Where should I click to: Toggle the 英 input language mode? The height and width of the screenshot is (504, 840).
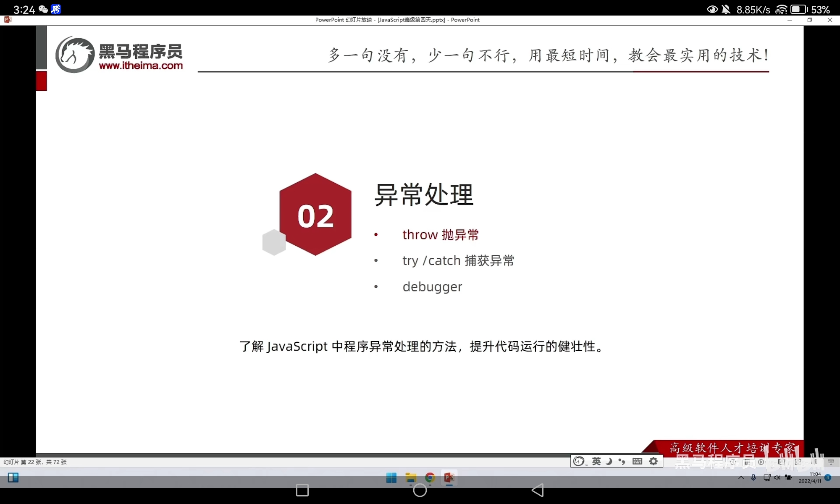[x=596, y=461]
